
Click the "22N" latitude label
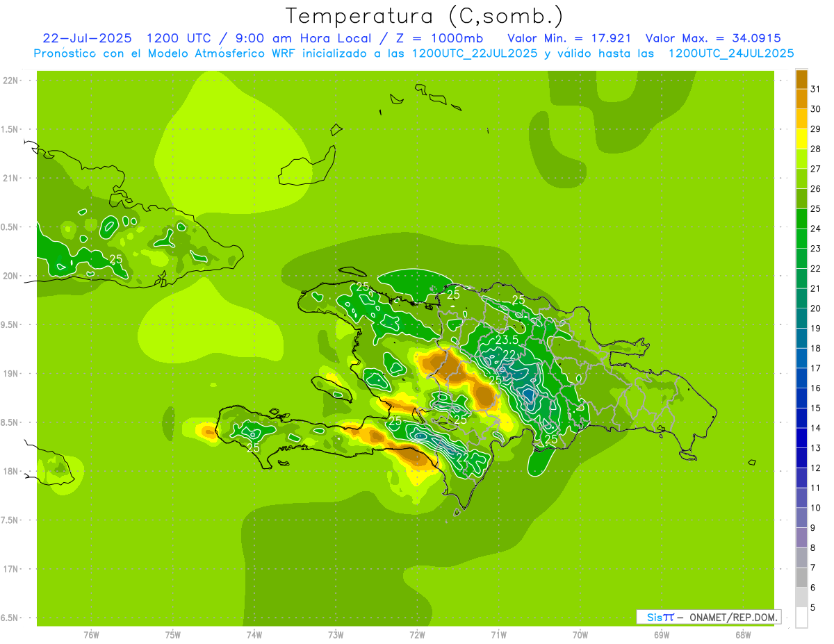point(11,80)
